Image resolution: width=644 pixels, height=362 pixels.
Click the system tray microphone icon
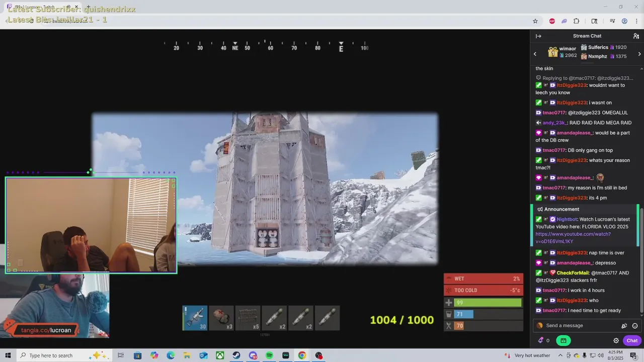[585, 355]
